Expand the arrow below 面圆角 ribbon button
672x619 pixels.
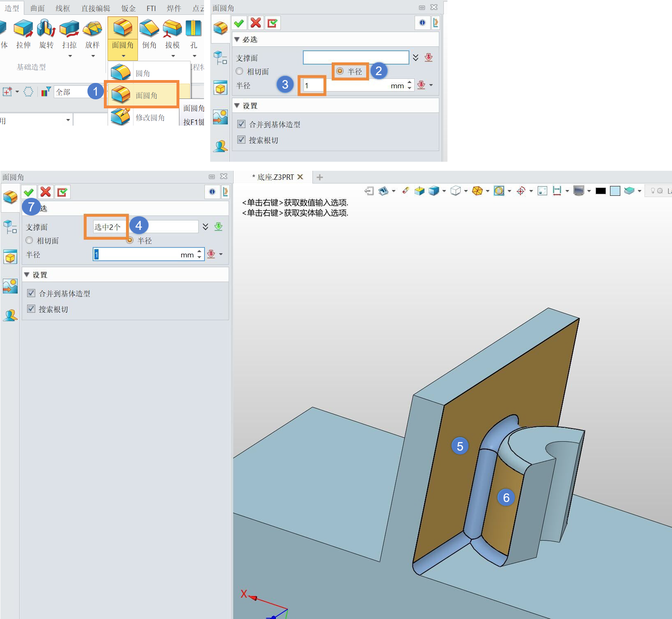[x=123, y=56]
